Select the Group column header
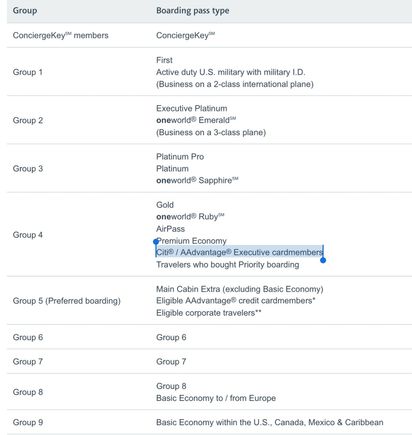Image resolution: width=412 pixels, height=435 pixels. coord(25,11)
